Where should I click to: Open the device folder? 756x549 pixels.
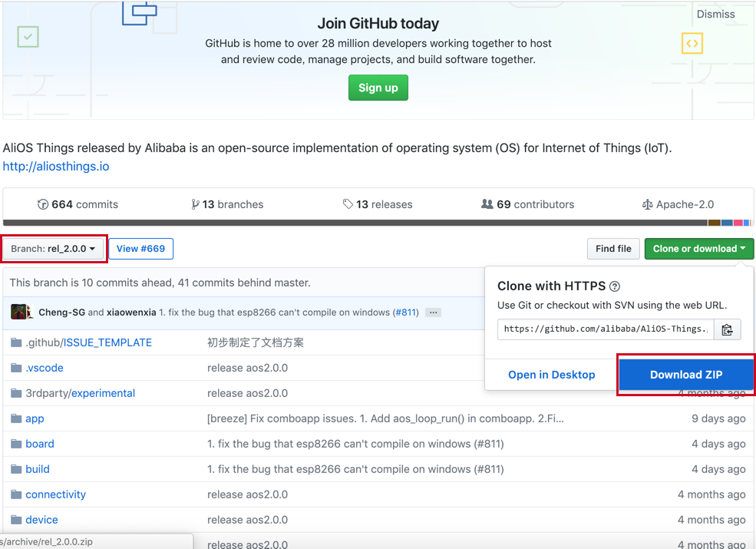point(41,520)
